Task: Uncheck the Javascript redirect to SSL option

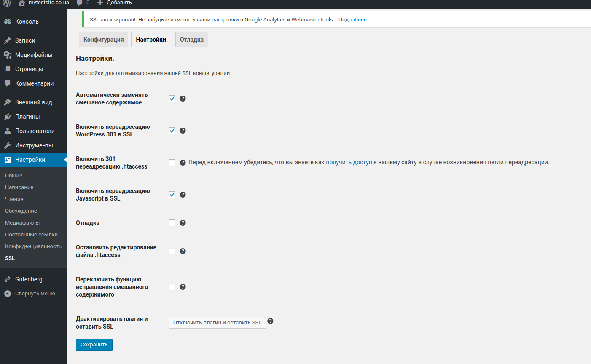Action: point(172,195)
